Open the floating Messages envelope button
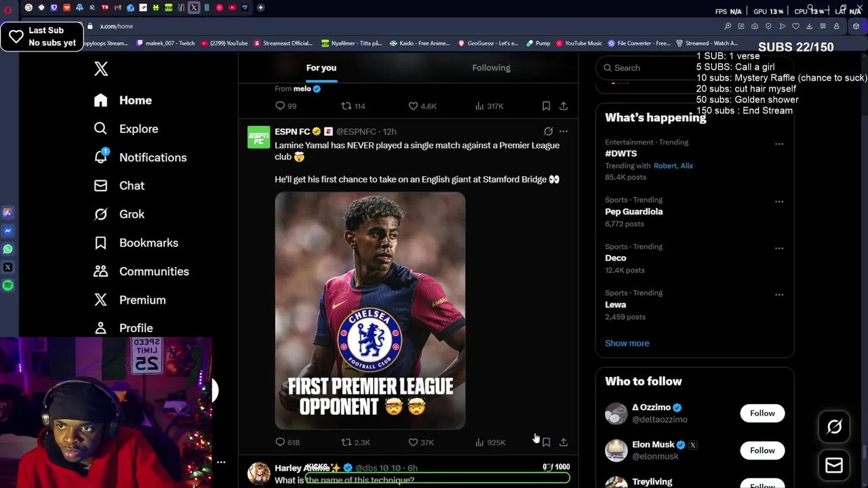 click(x=834, y=465)
